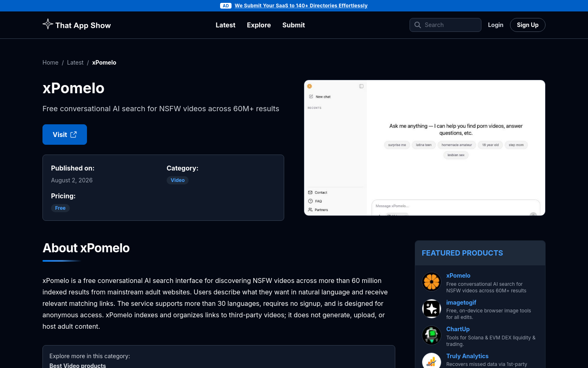
Task: Click the blue Visit button
Action: (x=65, y=135)
